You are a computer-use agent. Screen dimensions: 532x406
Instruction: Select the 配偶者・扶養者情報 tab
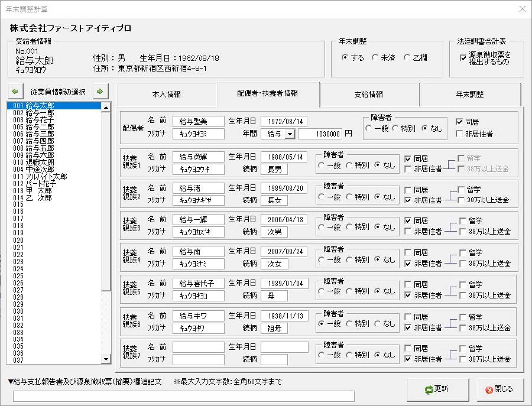pos(268,93)
